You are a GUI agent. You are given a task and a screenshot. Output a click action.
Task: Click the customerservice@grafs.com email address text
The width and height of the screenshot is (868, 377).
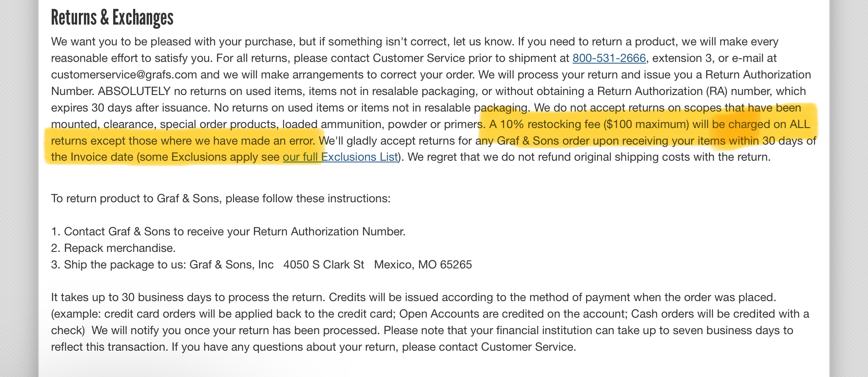click(x=124, y=75)
